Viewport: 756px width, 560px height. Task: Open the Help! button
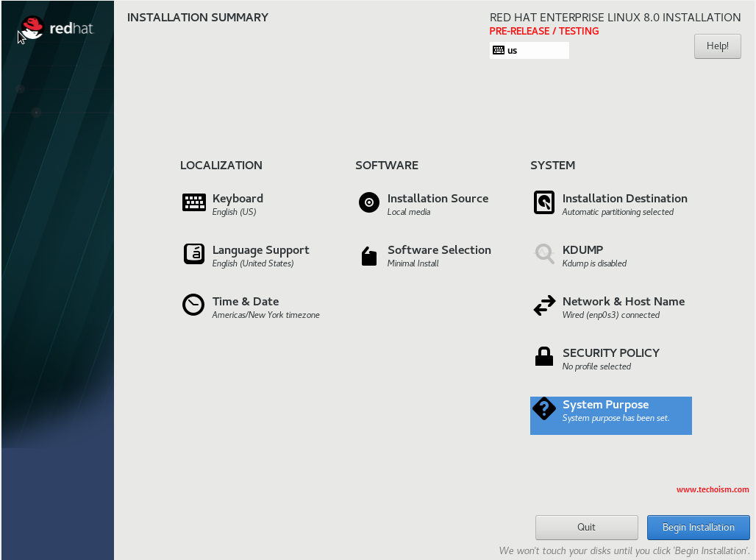pyautogui.click(x=718, y=46)
